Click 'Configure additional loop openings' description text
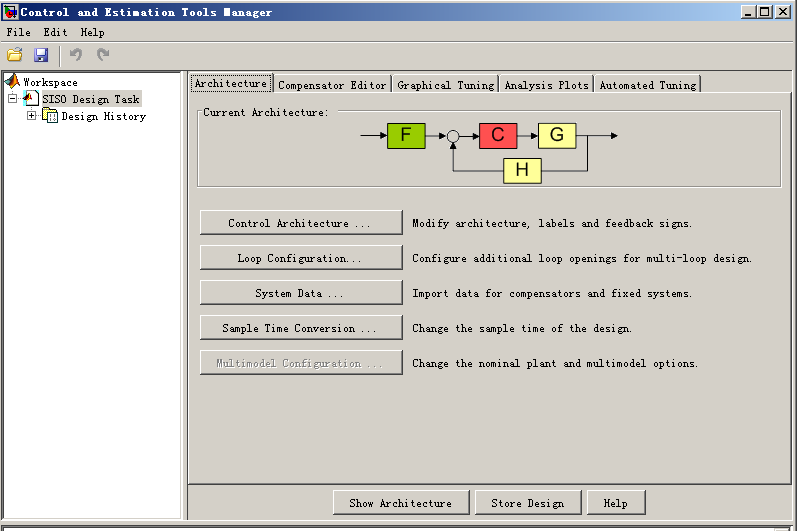This screenshot has width=797, height=531. [581, 258]
